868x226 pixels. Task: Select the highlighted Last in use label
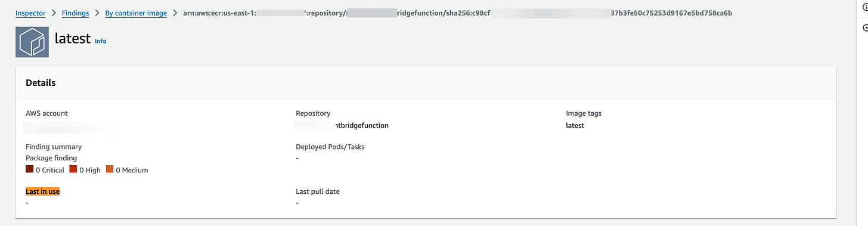(42, 191)
